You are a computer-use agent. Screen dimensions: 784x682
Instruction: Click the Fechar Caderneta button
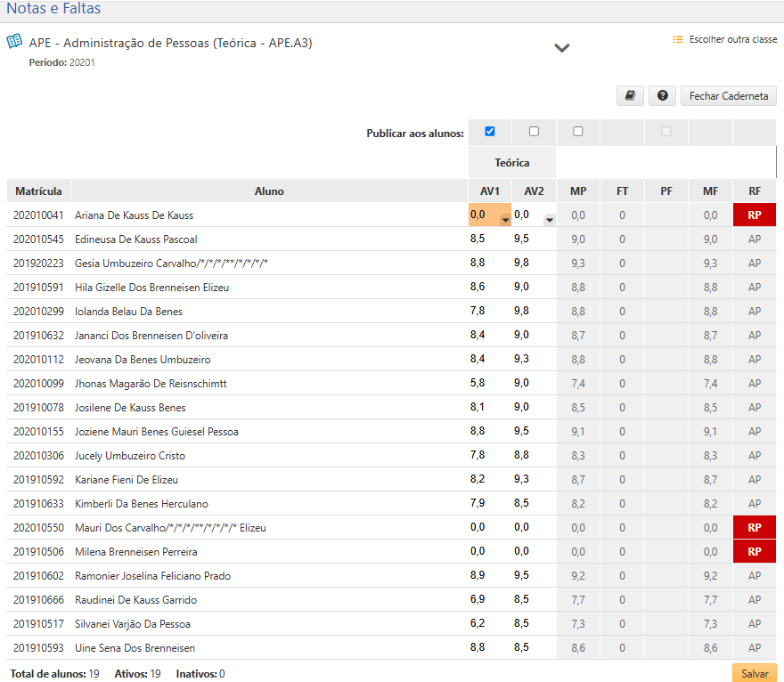pyautogui.click(x=728, y=96)
